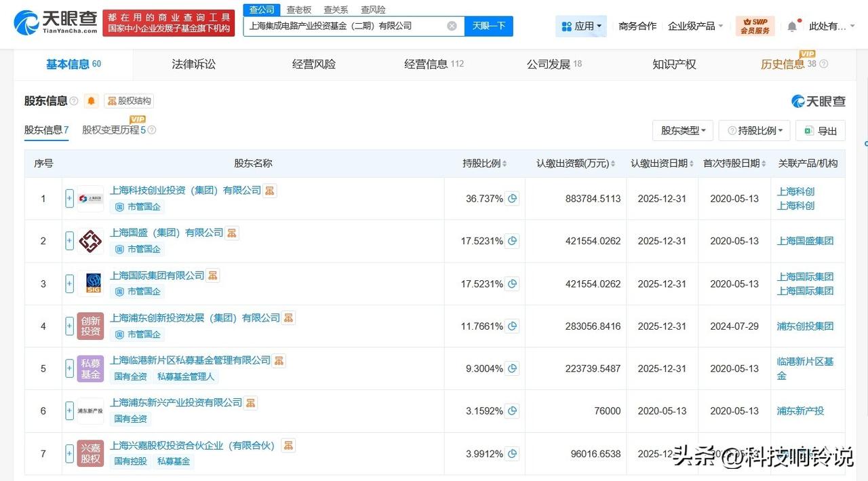Open the 持股比例 filter dropdown
The height and width of the screenshot is (481, 868).
point(754,130)
